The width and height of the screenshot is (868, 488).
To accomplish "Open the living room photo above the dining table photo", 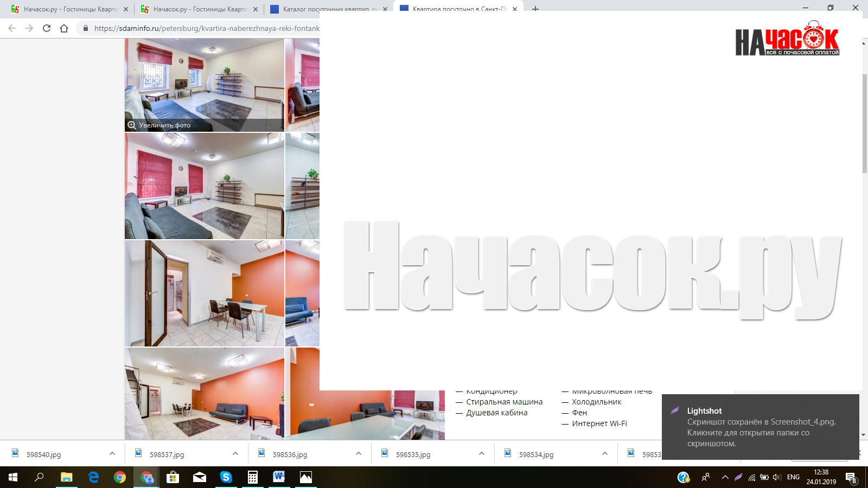I will [x=205, y=186].
